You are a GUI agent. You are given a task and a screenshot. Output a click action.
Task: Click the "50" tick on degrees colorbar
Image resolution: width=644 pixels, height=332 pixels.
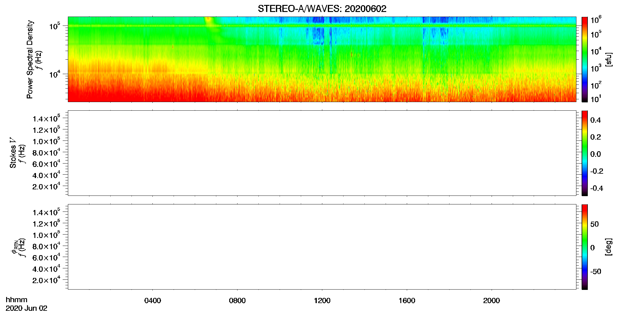595,224
